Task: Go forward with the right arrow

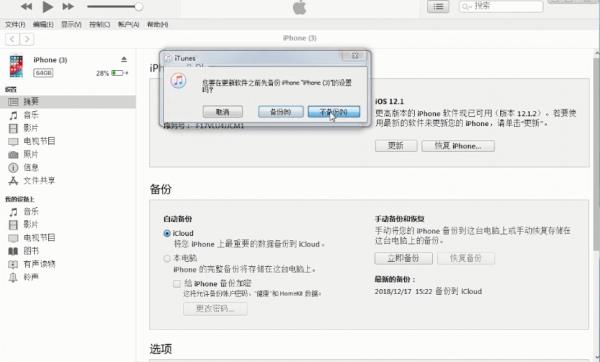Action: (27, 39)
